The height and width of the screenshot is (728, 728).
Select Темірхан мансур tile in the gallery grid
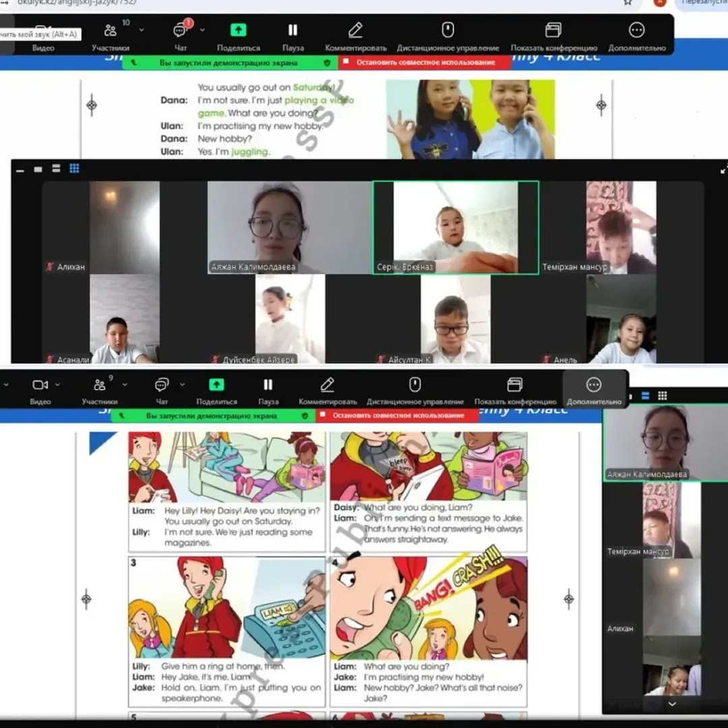pyautogui.click(x=621, y=228)
